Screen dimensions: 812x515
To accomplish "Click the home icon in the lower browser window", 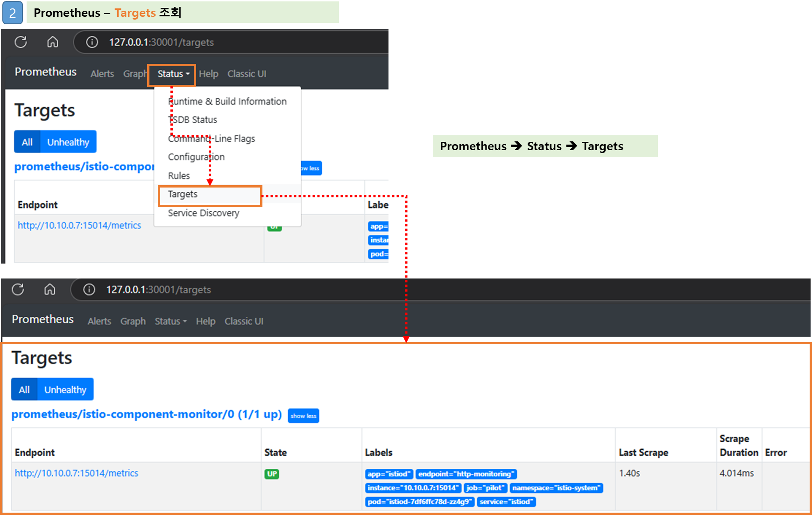I will (x=50, y=289).
